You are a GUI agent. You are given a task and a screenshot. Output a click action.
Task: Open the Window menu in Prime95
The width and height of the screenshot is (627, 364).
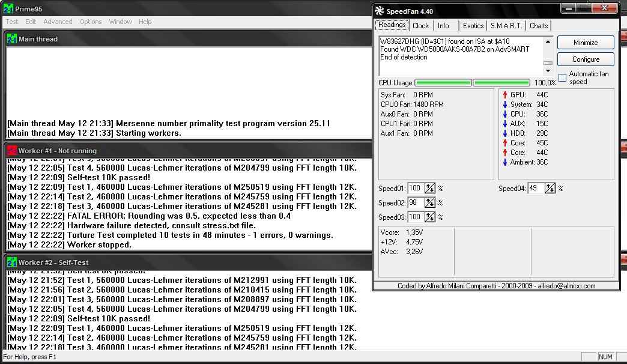click(x=120, y=22)
